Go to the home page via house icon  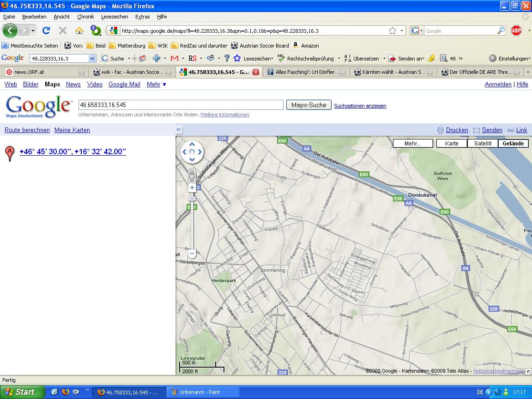(79, 30)
